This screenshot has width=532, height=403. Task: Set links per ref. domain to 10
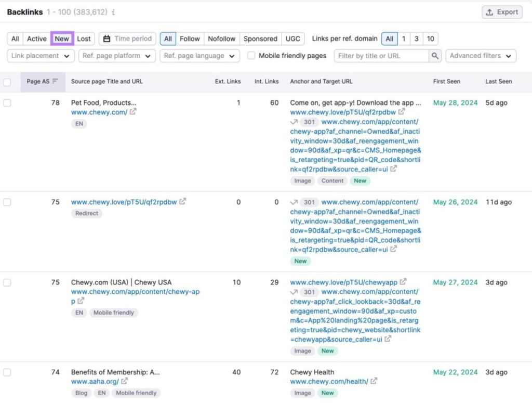[431, 38]
